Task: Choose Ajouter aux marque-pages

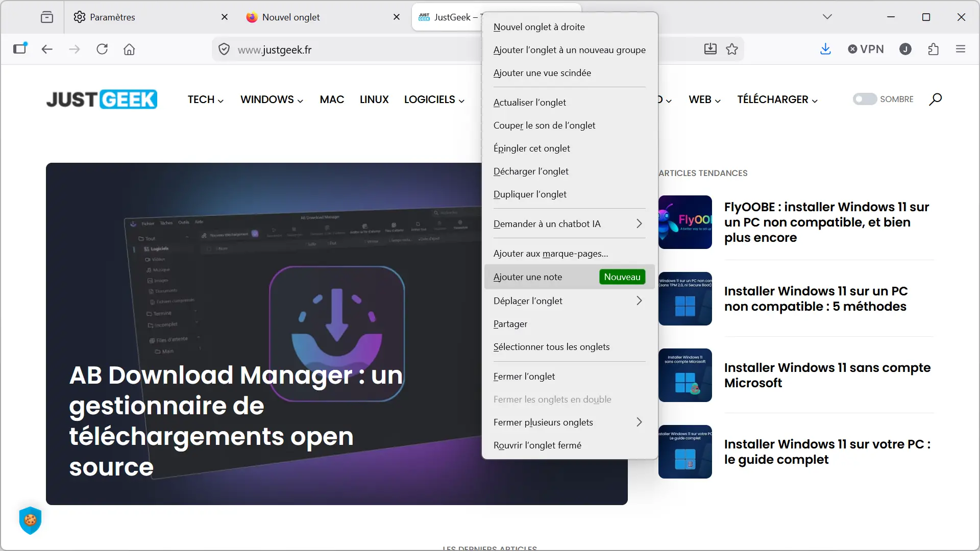Action: click(569, 253)
